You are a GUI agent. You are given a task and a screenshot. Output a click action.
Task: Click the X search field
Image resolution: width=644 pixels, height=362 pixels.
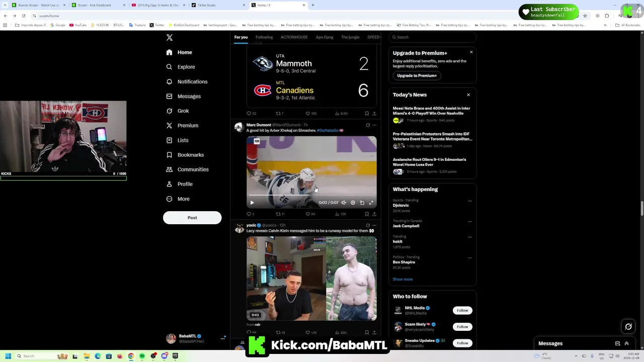pyautogui.click(x=433, y=37)
